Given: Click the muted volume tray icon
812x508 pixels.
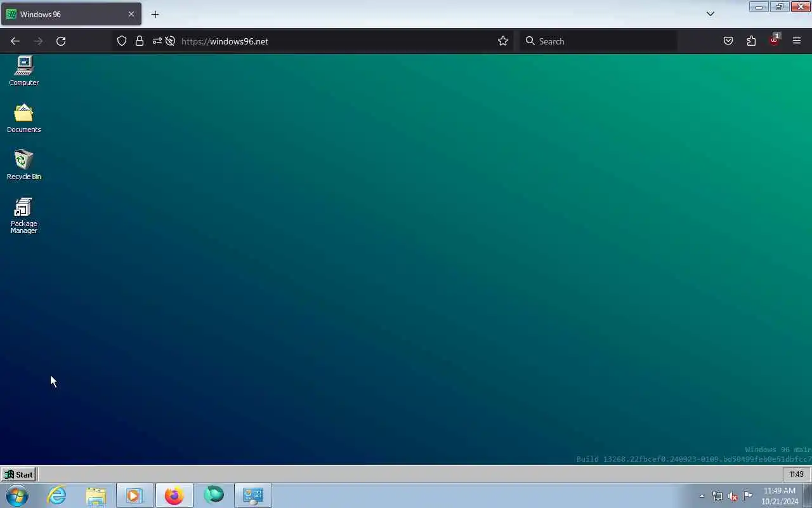Looking at the screenshot, I should [x=733, y=496].
